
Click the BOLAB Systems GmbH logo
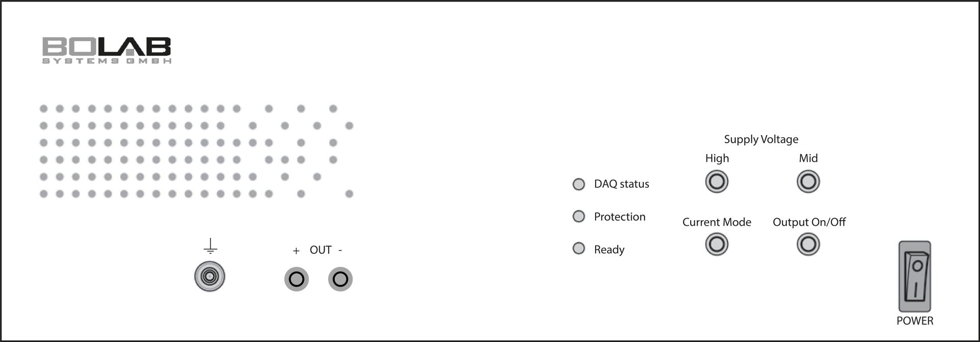tap(106, 50)
